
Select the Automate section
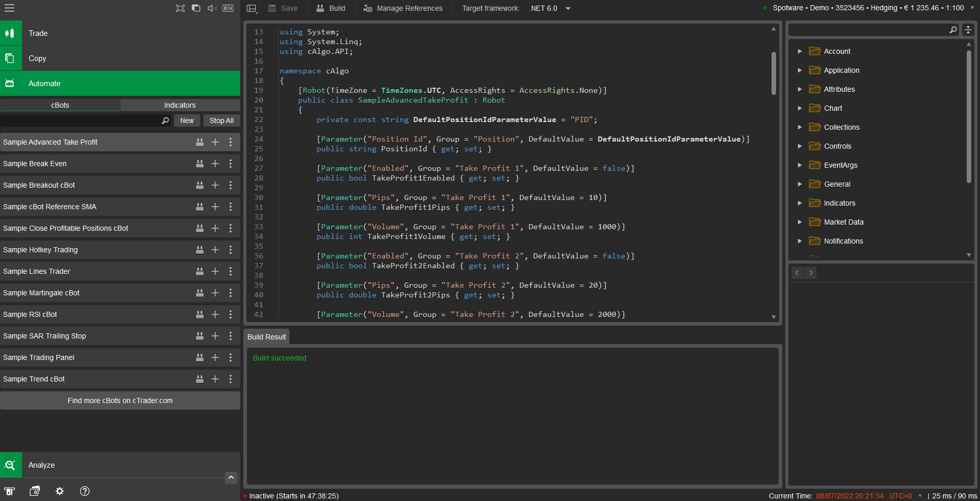coord(120,83)
